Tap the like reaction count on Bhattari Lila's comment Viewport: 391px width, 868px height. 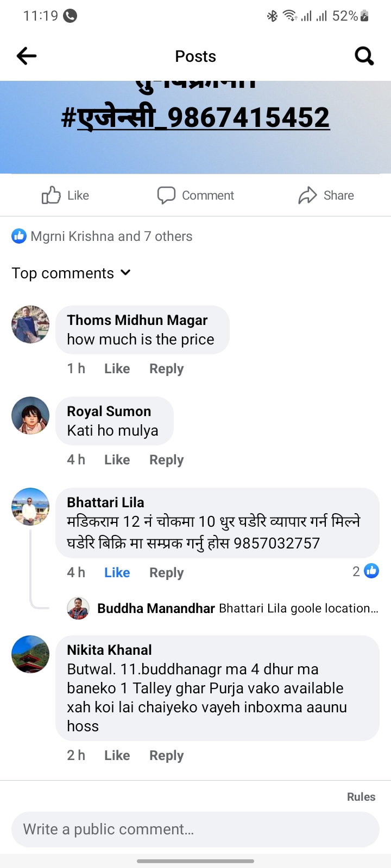(365, 571)
